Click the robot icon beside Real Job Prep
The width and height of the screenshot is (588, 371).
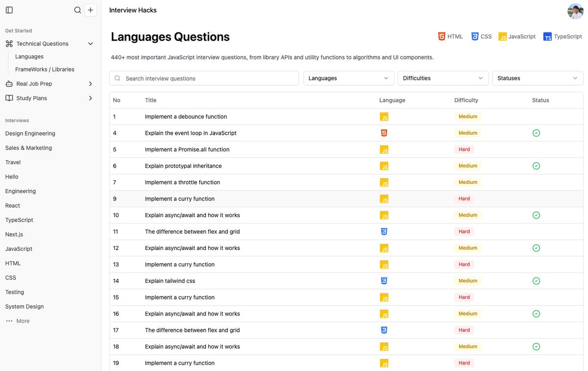tap(9, 84)
